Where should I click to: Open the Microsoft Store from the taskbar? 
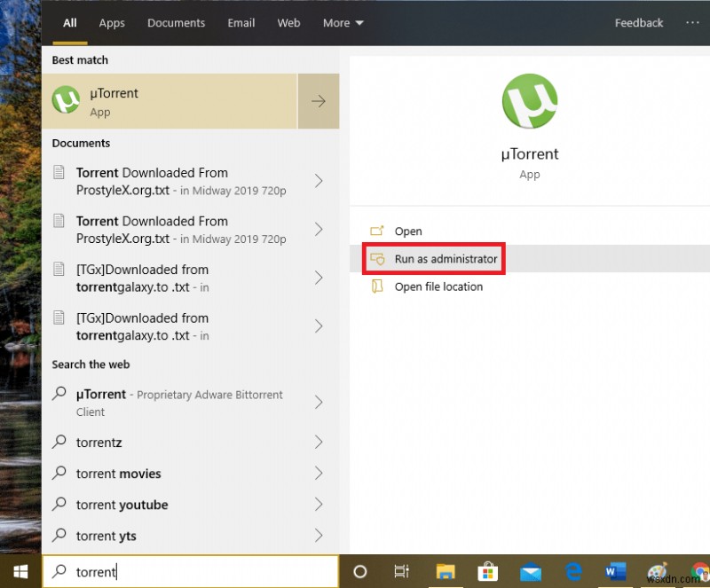click(488, 572)
